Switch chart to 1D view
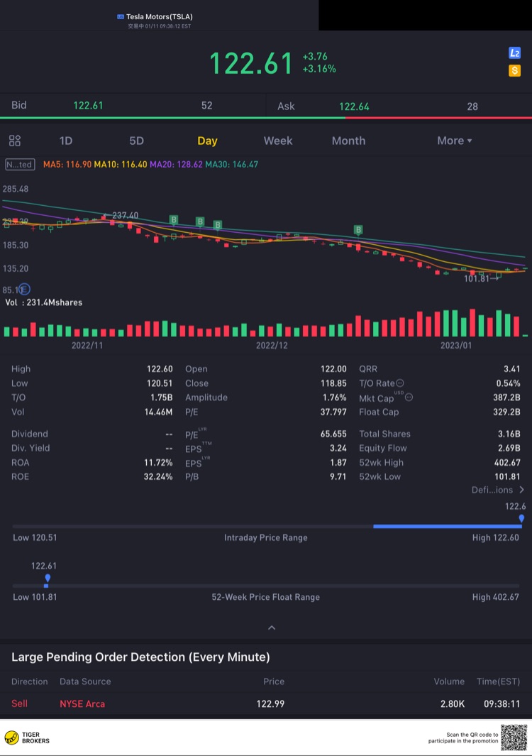Screen dimensions: 532x756 65,141
